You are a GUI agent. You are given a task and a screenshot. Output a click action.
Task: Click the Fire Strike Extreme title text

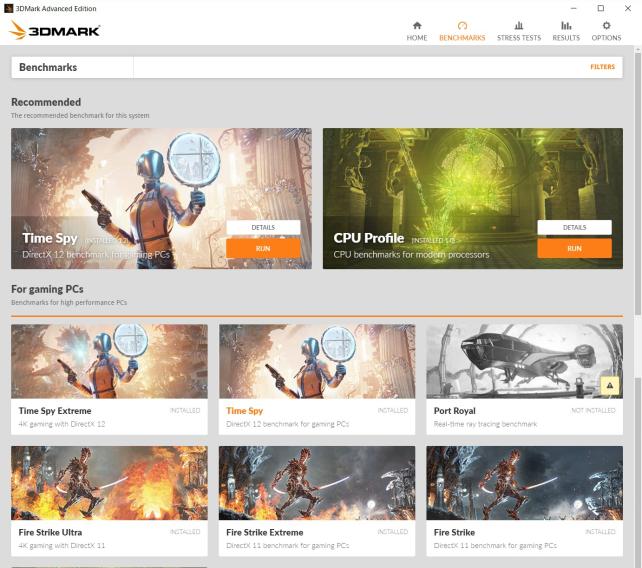pos(264,532)
